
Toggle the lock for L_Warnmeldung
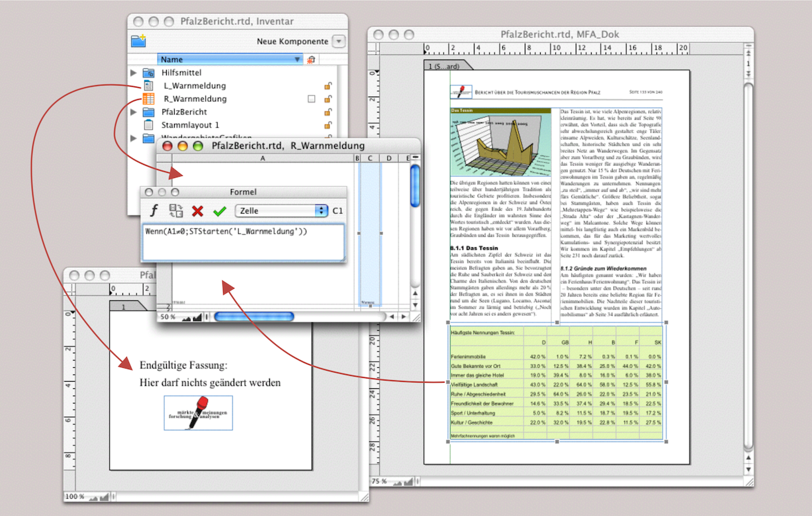pos(328,86)
